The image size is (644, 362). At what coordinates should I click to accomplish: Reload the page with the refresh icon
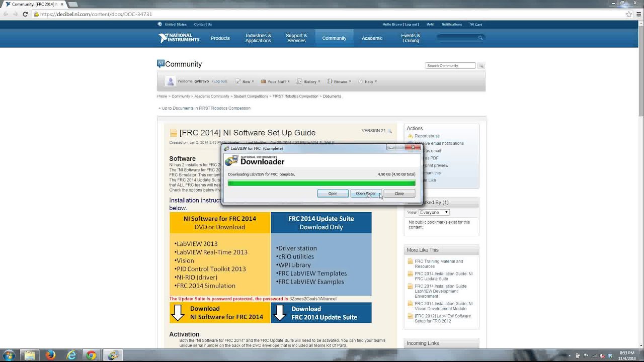point(25,14)
